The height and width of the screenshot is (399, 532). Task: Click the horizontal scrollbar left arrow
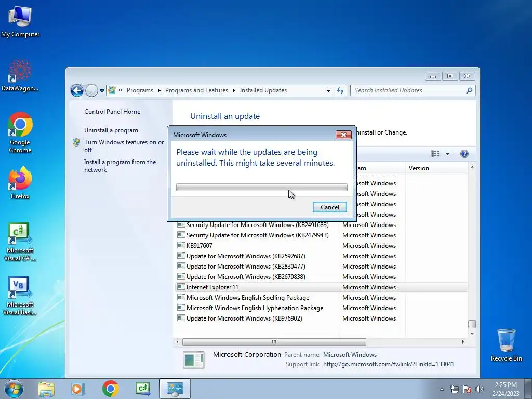[177, 342]
